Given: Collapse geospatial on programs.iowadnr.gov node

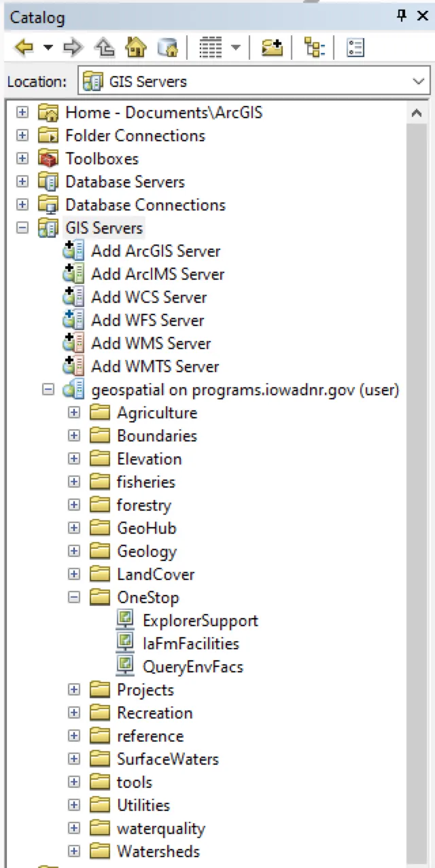Looking at the screenshot, I should coord(48,390).
